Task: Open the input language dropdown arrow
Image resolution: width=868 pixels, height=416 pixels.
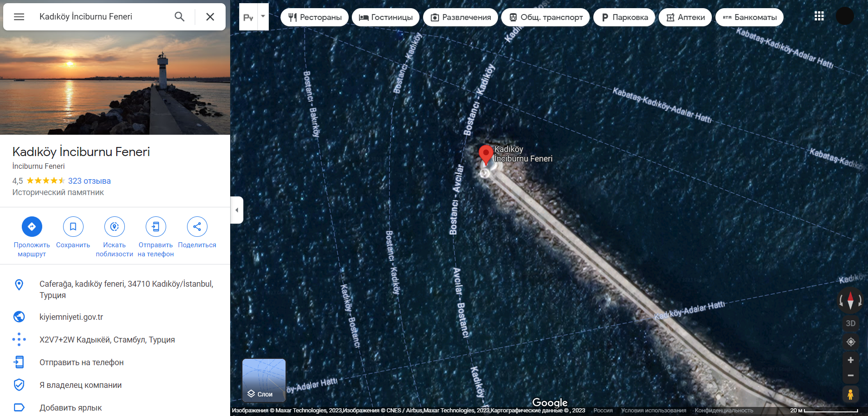Action: point(263,17)
